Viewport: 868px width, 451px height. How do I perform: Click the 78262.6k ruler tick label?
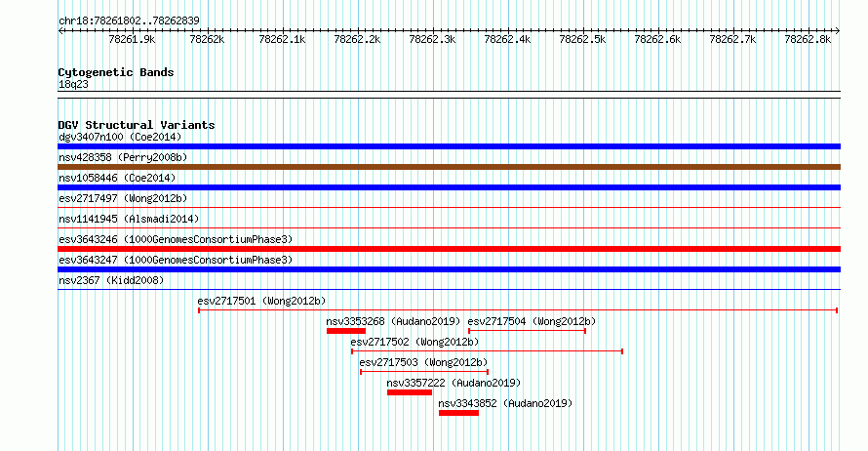tap(657, 39)
